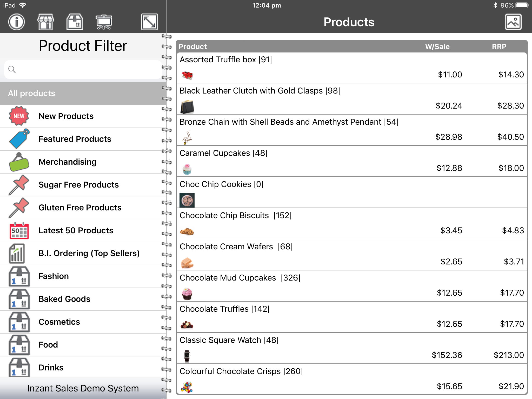Toggle the expand fullscreen arrow icon
The width and height of the screenshot is (532, 399).
click(149, 22)
